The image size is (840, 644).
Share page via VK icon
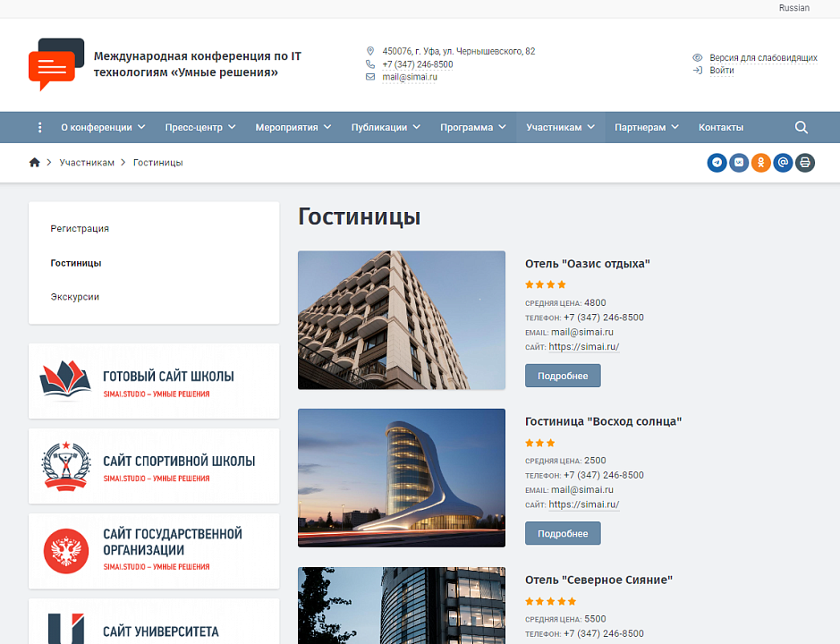739,162
